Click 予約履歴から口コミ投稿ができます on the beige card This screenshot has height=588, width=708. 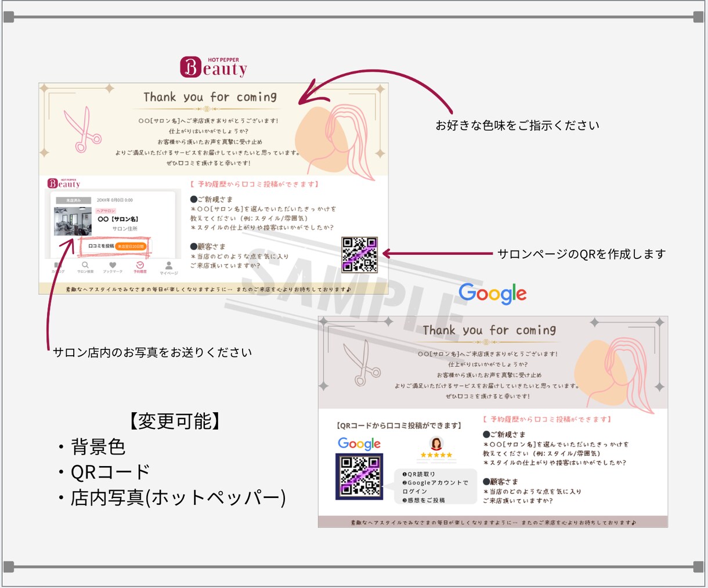point(255,184)
